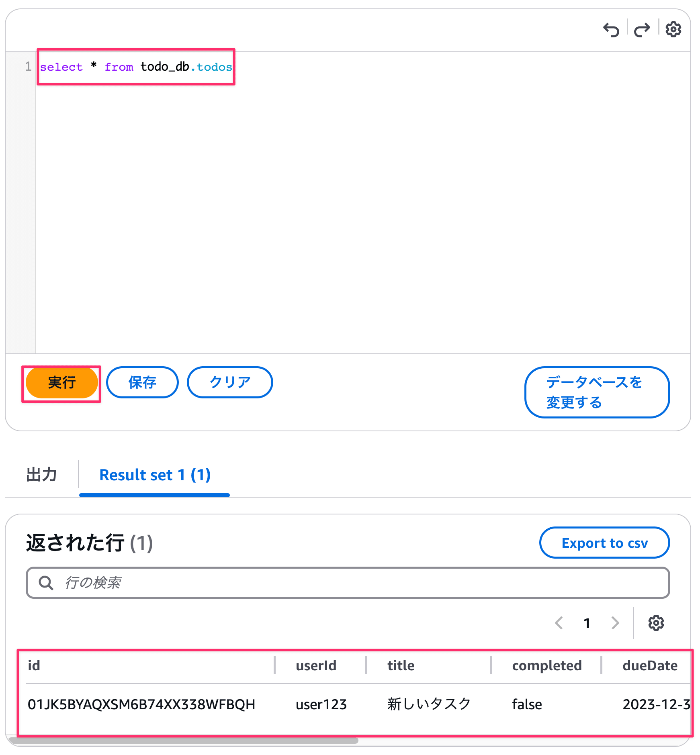Click the id column header

pyautogui.click(x=34, y=665)
